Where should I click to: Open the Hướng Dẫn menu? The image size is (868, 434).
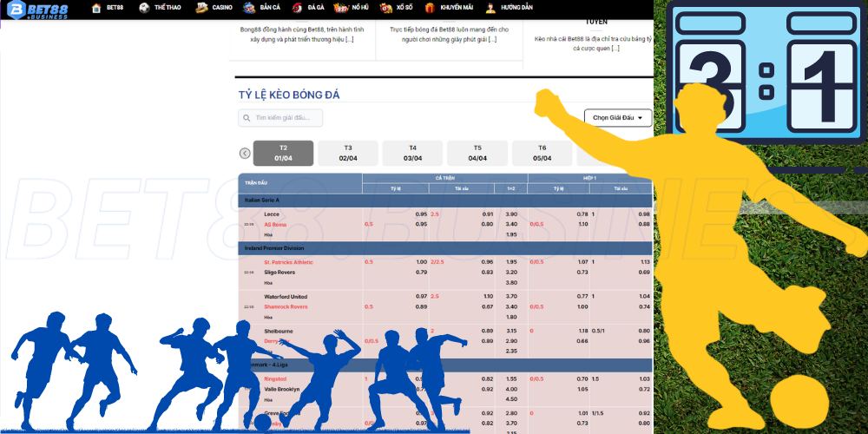click(516, 8)
